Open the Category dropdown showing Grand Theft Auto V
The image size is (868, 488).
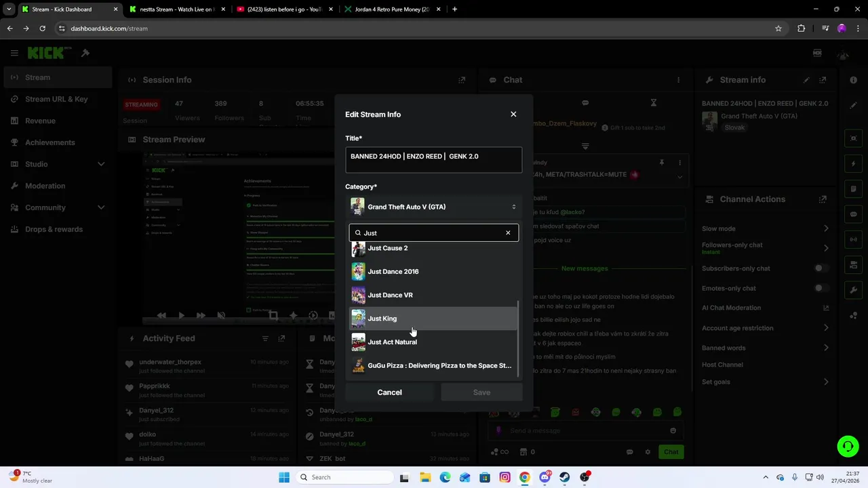click(433, 207)
